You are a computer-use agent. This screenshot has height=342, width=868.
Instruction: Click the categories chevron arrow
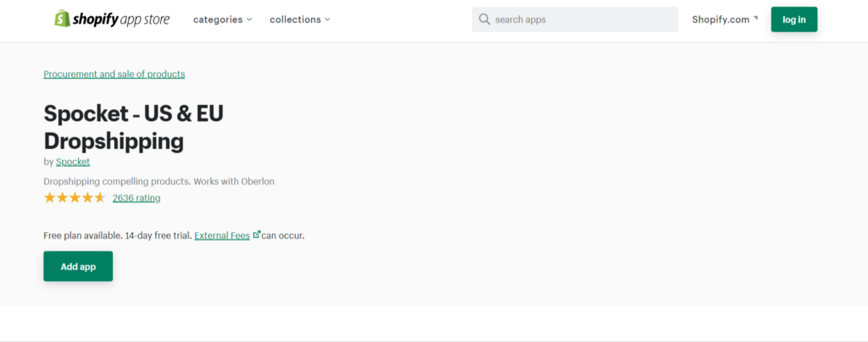point(249,19)
